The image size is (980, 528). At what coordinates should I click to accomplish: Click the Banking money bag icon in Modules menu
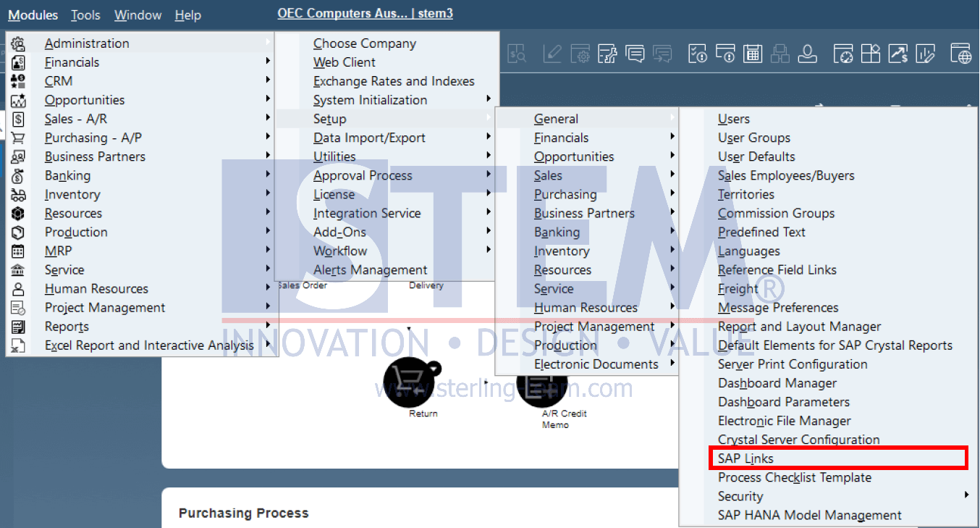[19, 175]
